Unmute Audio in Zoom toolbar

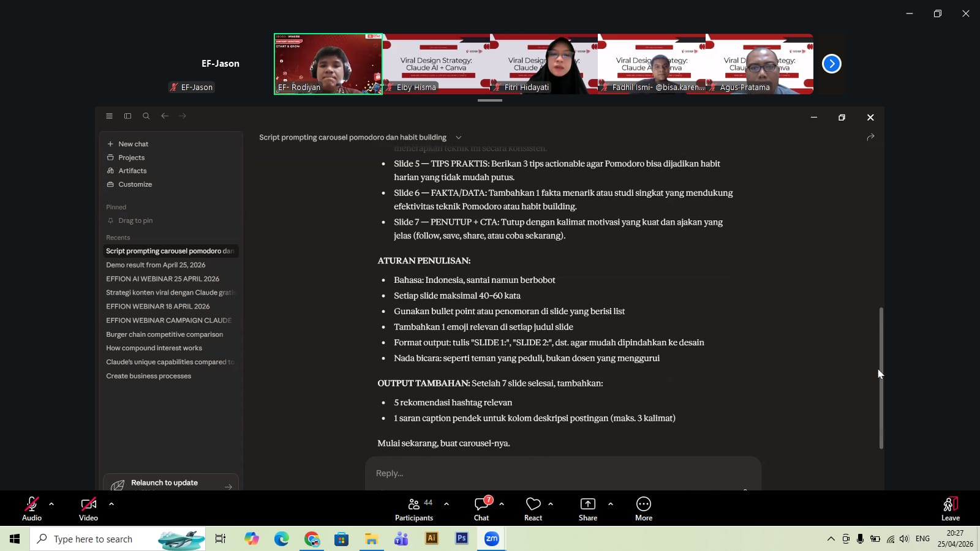pyautogui.click(x=32, y=509)
